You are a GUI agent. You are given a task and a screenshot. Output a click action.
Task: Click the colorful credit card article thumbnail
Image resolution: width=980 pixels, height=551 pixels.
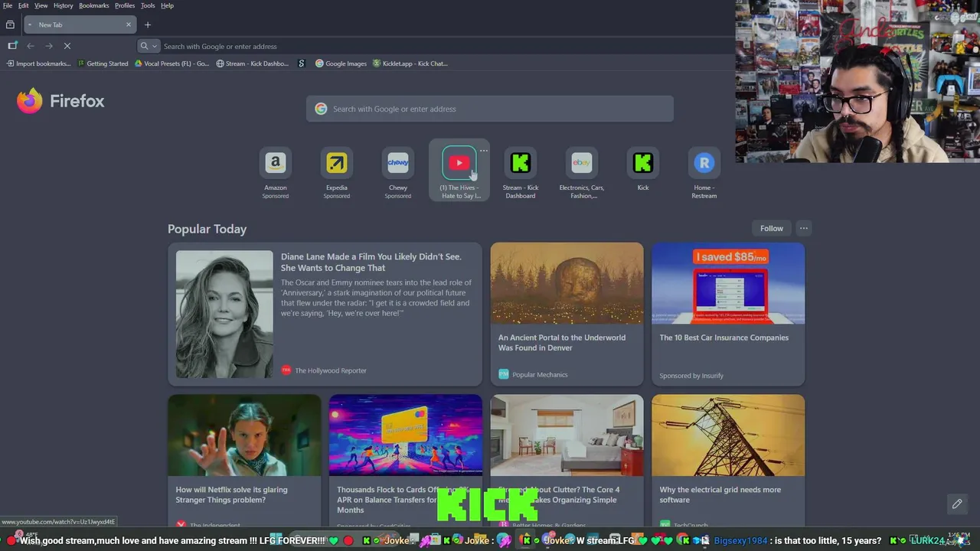pos(406,435)
